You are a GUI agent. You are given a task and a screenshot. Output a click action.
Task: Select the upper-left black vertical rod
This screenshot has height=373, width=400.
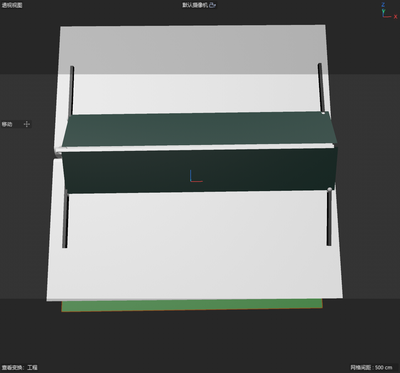(71, 90)
